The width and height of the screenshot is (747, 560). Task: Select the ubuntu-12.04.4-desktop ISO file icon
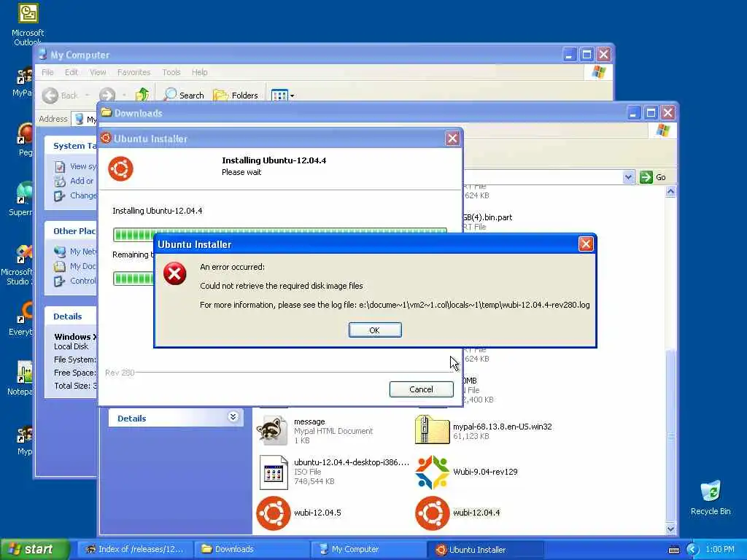coord(274,472)
